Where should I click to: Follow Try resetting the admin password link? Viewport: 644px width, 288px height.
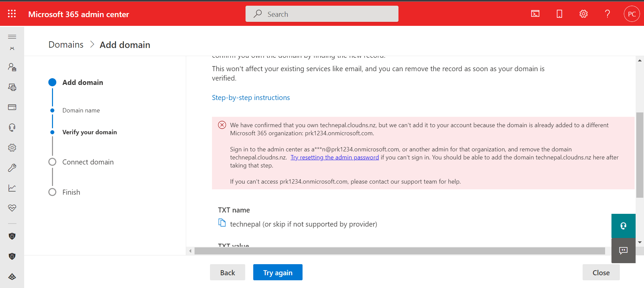tap(335, 157)
